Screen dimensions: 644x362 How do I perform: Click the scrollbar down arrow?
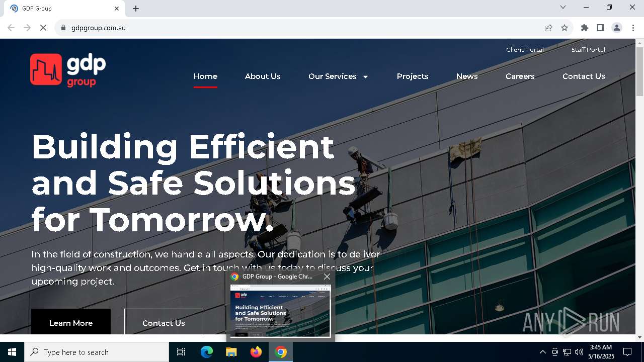[x=639, y=337]
